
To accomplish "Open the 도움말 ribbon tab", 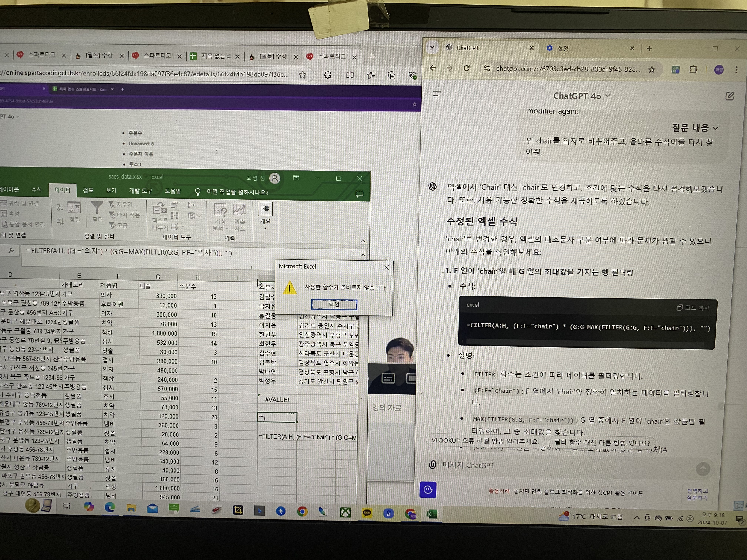I will [x=172, y=191].
